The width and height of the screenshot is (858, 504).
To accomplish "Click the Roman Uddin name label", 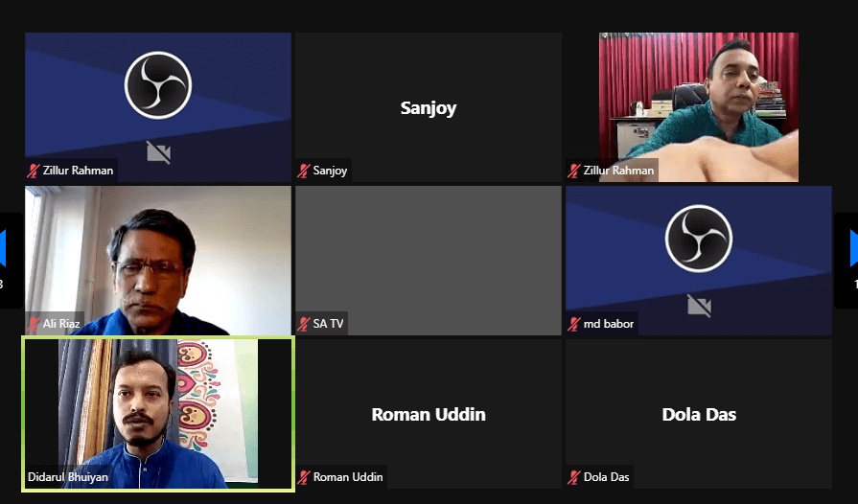I will (348, 477).
